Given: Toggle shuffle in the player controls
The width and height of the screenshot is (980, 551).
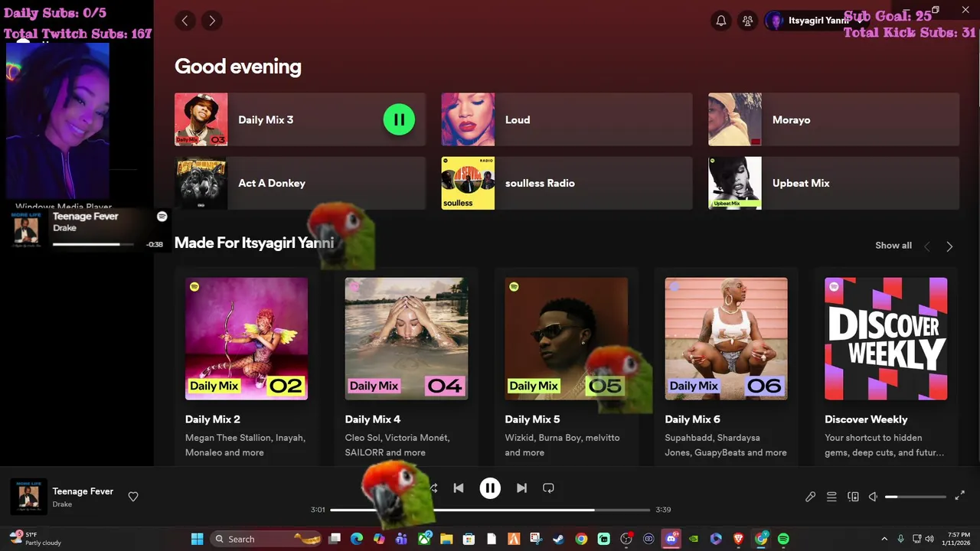Looking at the screenshot, I should 433,488.
